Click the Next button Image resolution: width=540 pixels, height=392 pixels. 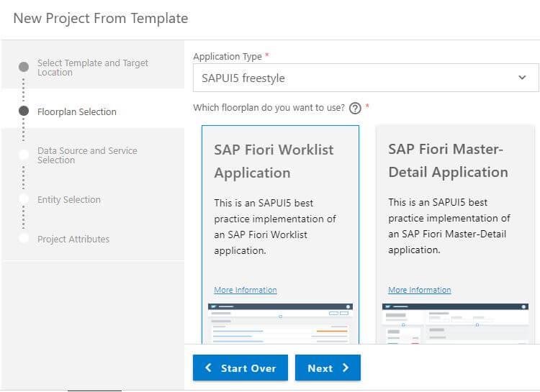(328, 368)
